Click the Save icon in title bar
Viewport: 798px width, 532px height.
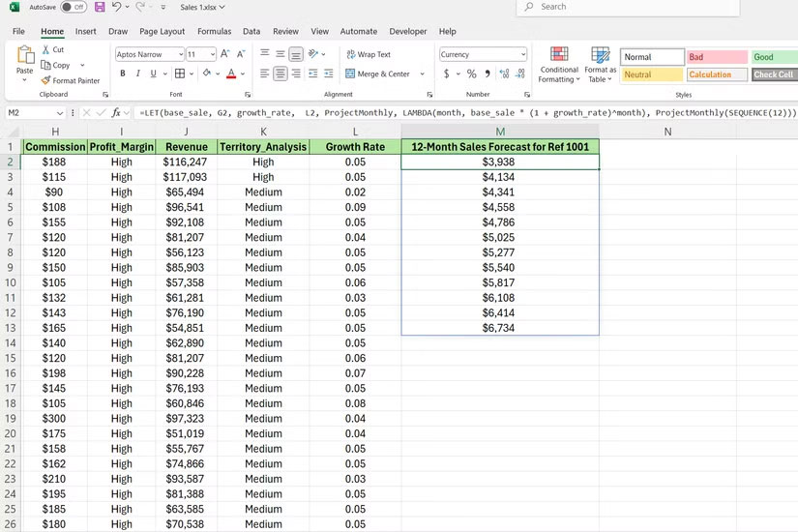point(100,7)
